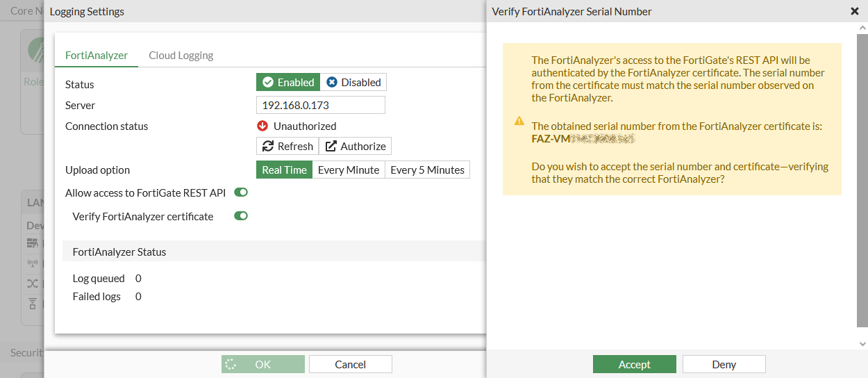Click the scrollbar down arrow
The width and height of the screenshot is (868, 378).
(862, 343)
